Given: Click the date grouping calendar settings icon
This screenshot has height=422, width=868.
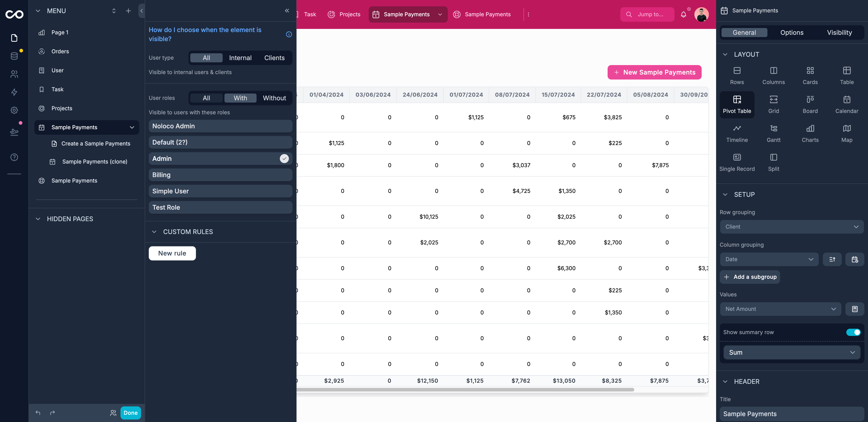Looking at the screenshot, I should [x=854, y=259].
